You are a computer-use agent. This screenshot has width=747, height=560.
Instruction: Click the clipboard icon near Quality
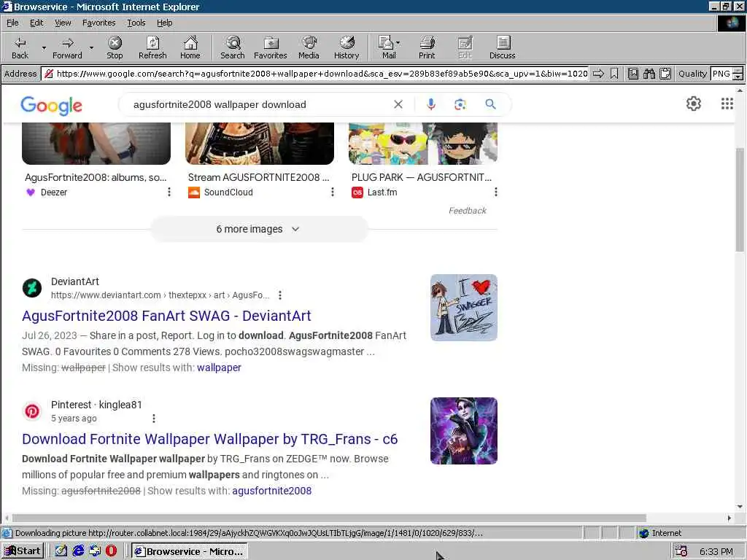[x=665, y=74]
